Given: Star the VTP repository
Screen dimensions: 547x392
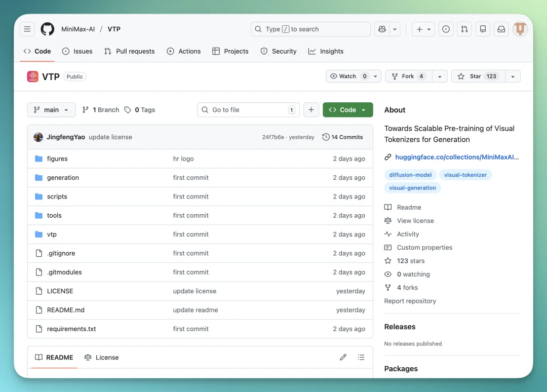Looking at the screenshot, I should tap(475, 76).
